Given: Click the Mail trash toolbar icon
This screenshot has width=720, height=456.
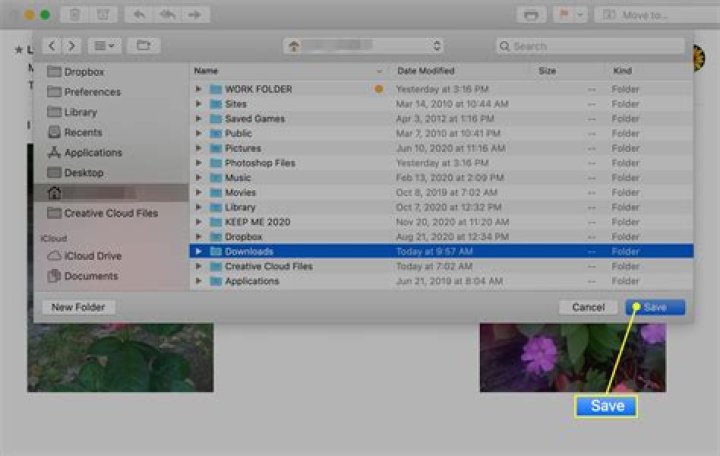Looking at the screenshot, I should coord(74,15).
